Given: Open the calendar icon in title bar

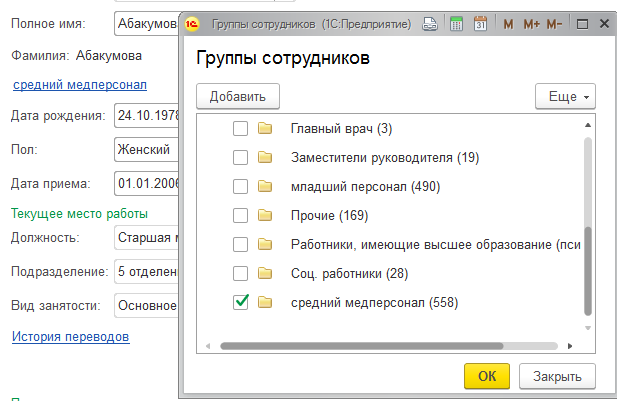Looking at the screenshot, I should point(480,24).
